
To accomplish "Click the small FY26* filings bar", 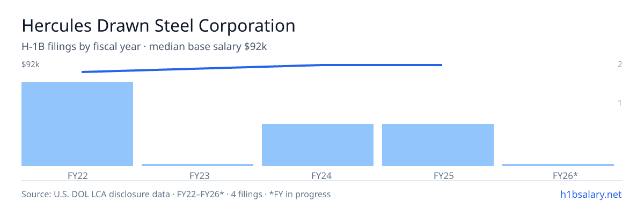I will click(558, 165).
